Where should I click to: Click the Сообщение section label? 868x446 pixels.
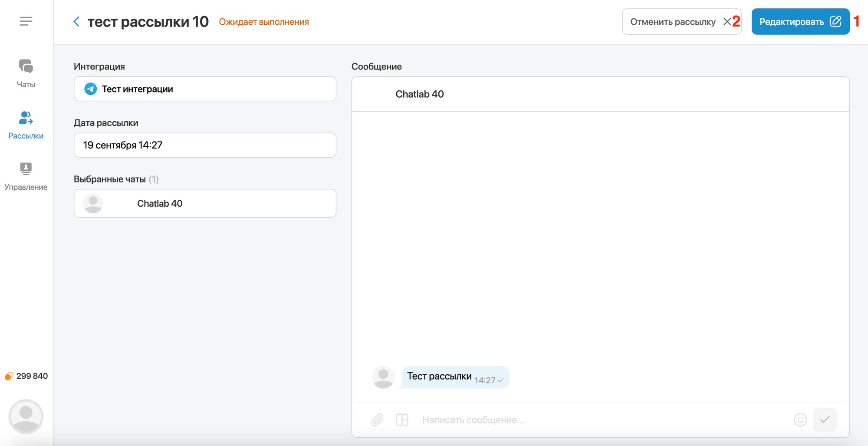tap(377, 66)
